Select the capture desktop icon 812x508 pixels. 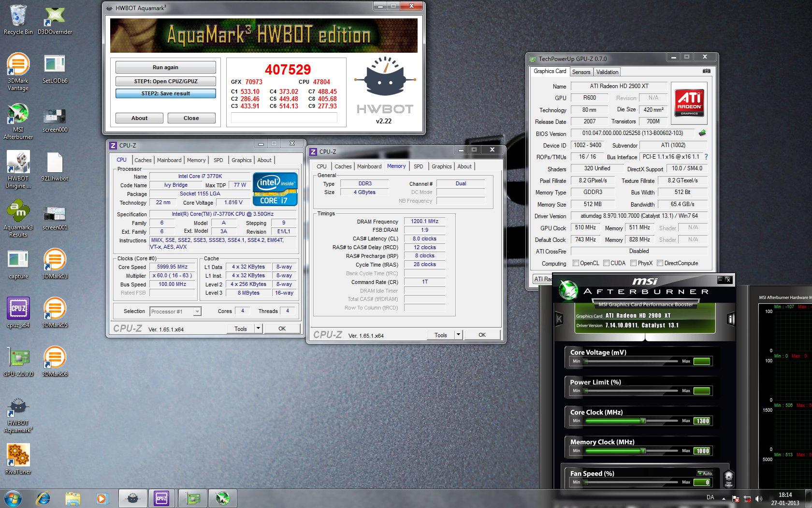pyautogui.click(x=18, y=264)
